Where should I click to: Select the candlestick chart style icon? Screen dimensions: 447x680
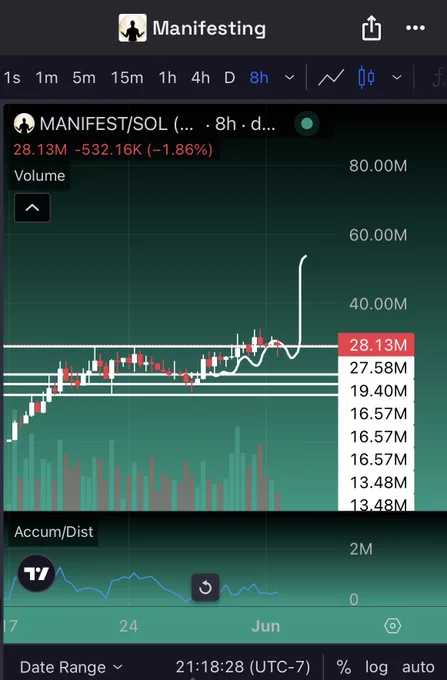point(366,78)
